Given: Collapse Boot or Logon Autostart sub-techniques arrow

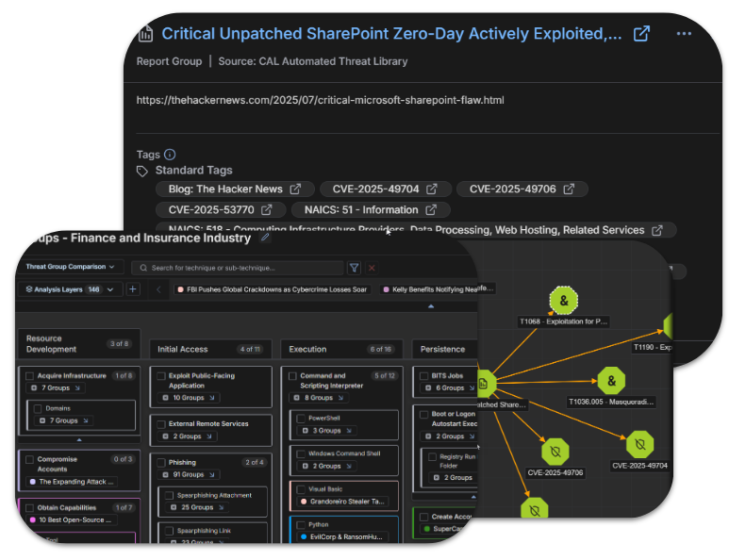Looking at the screenshot, I should (473, 497).
